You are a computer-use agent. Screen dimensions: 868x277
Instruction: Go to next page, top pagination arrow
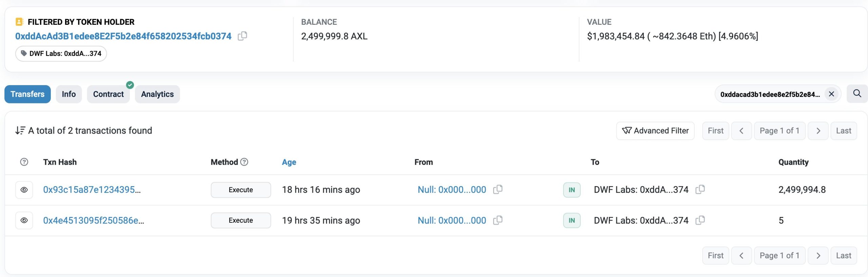tap(818, 131)
